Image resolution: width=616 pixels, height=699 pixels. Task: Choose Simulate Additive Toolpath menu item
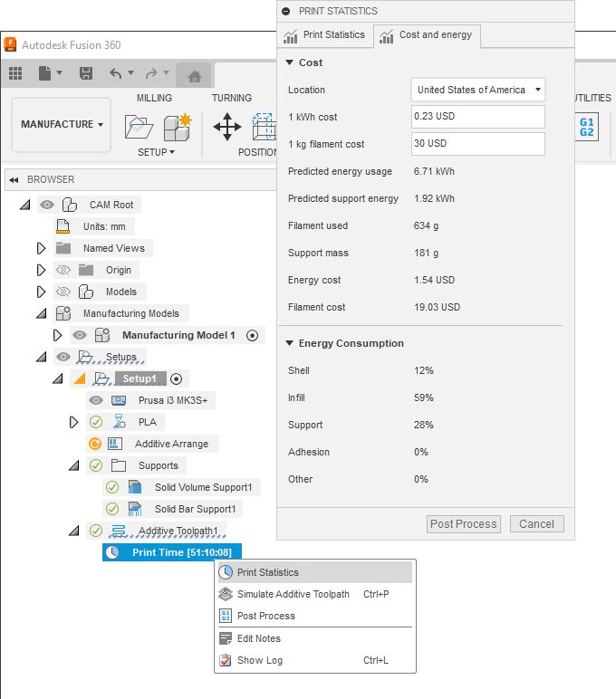tap(315, 594)
